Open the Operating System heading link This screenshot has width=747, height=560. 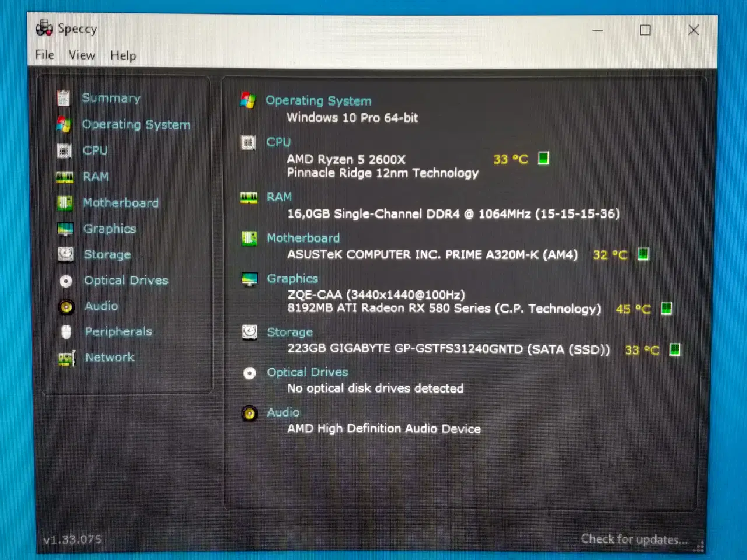click(319, 101)
